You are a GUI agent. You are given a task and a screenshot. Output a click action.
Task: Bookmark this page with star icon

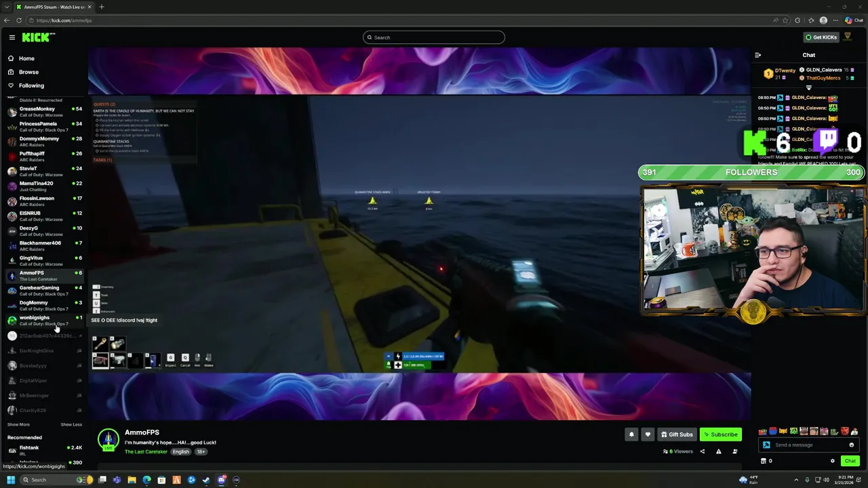pyautogui.click(x=786, y=20)
